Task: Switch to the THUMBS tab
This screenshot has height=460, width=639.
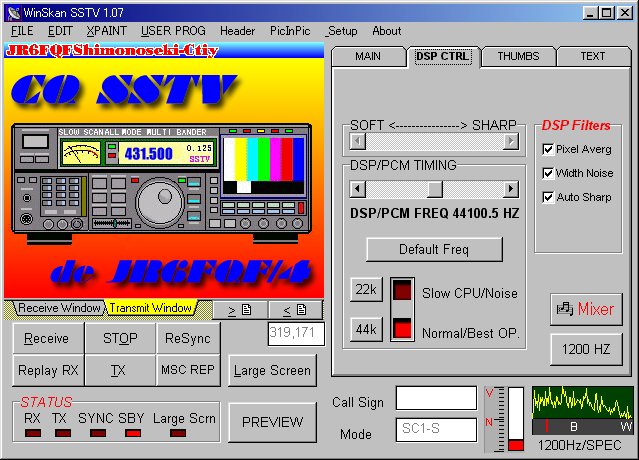Action: coord(518,56)
